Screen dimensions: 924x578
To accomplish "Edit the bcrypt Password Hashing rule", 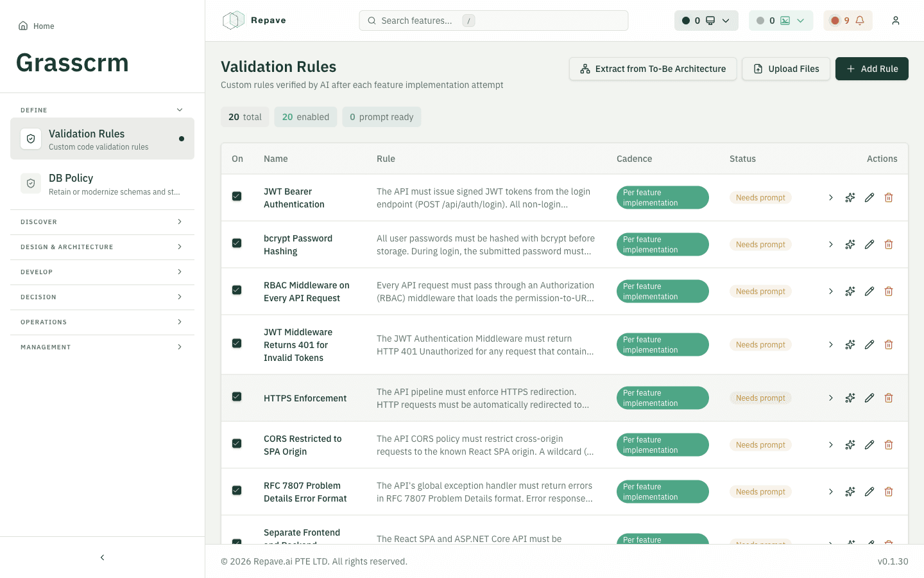I will pos(869,245).
